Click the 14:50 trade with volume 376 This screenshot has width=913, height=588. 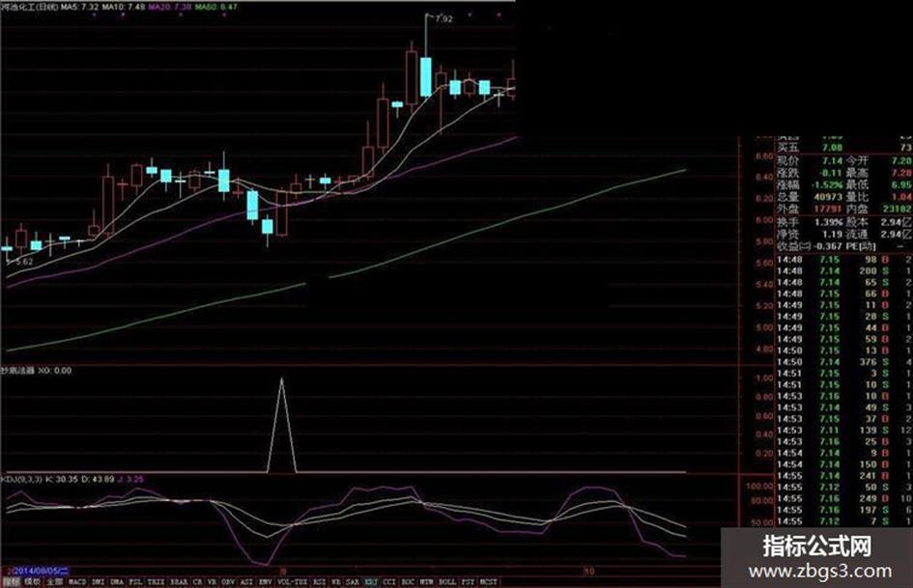844,362
